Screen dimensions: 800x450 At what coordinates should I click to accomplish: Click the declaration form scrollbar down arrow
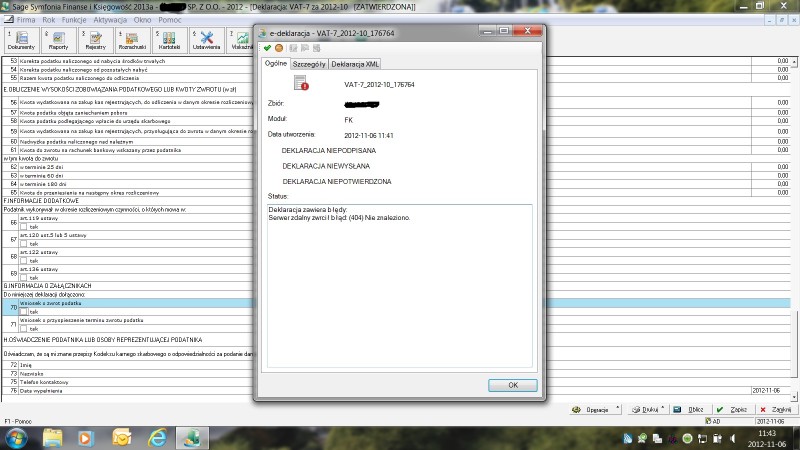(x=794, y=396)
